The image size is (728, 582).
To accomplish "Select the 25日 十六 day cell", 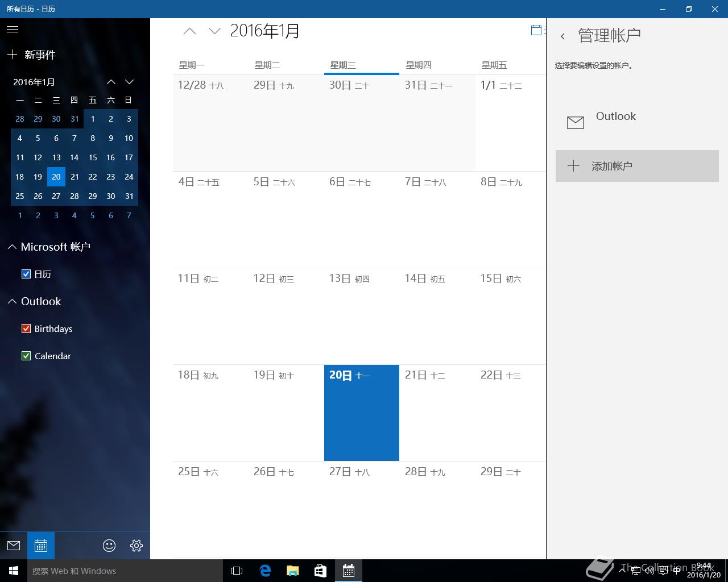I will [x=210, y=509].
